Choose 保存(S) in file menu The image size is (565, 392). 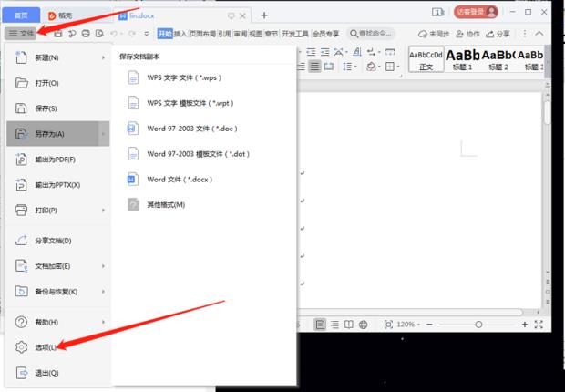pos(57,108)
